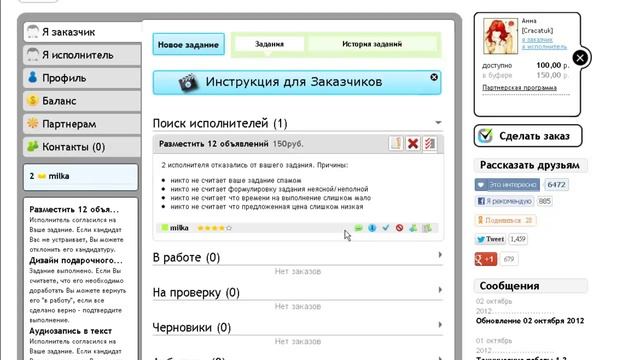Click the milka username in the task row
640x360 pixels.
pyautogui.click(x=179, y=228)
